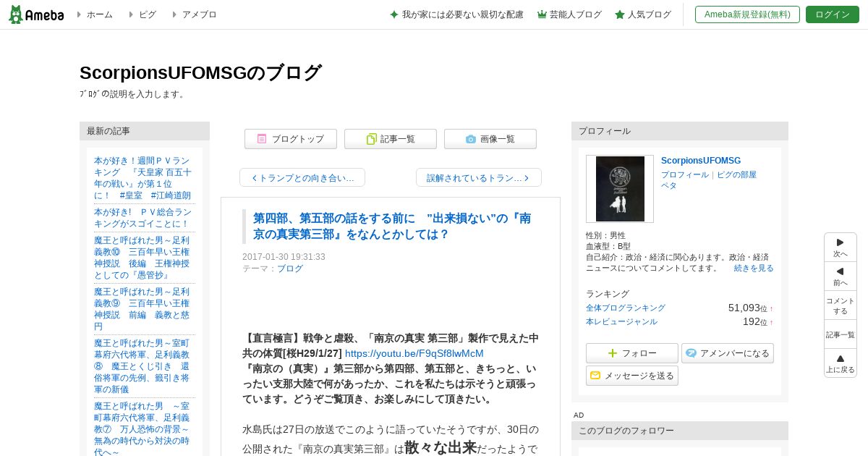Open the 本レビュージャンル ranking link
The image size is (868, 456).
[x=622, y=322]
